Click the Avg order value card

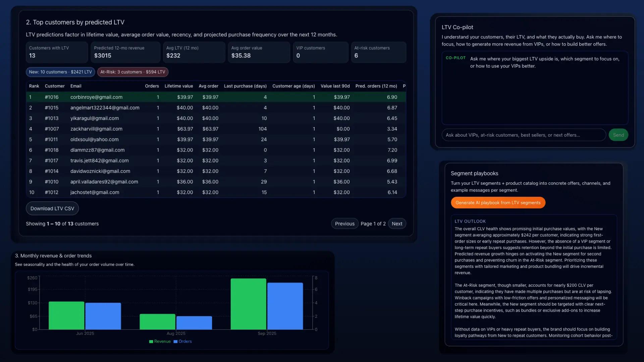259,52
